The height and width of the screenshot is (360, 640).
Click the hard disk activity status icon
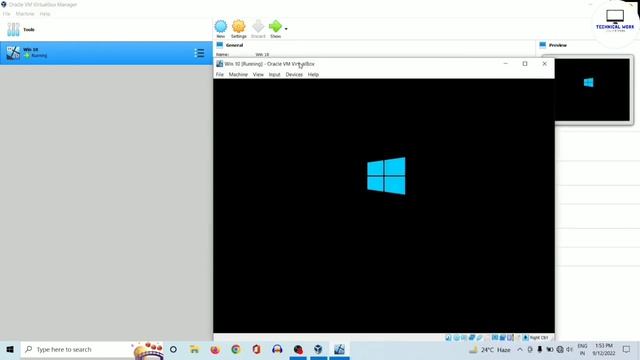point(448,338)
